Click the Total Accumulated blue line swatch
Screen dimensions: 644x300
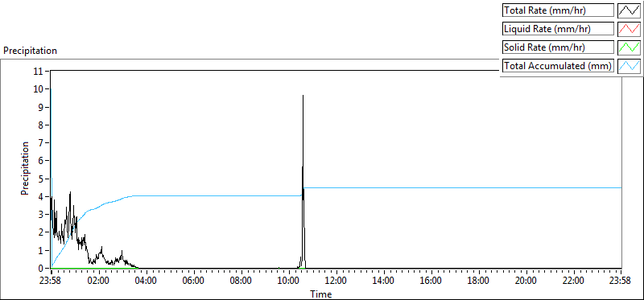[x=629, y=66]
